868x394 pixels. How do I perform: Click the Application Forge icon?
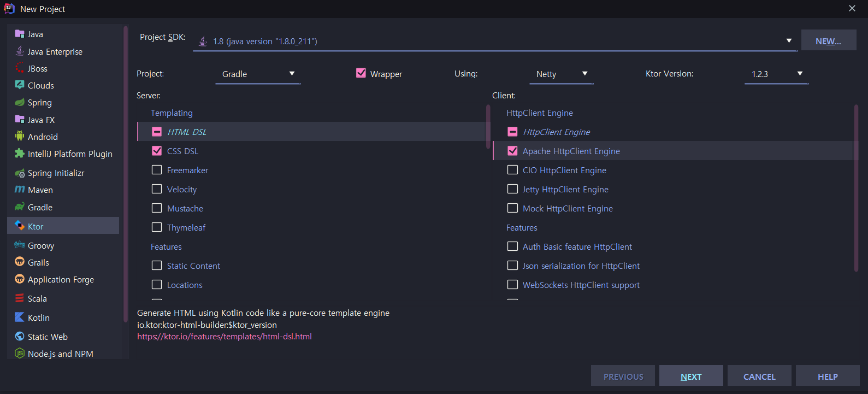pyautogui.click(x=20, y=279)
